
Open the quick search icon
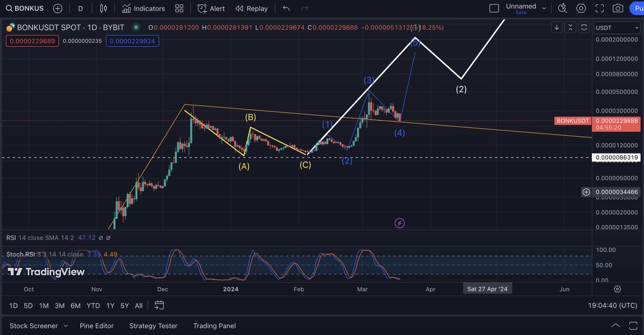point(562,9)
